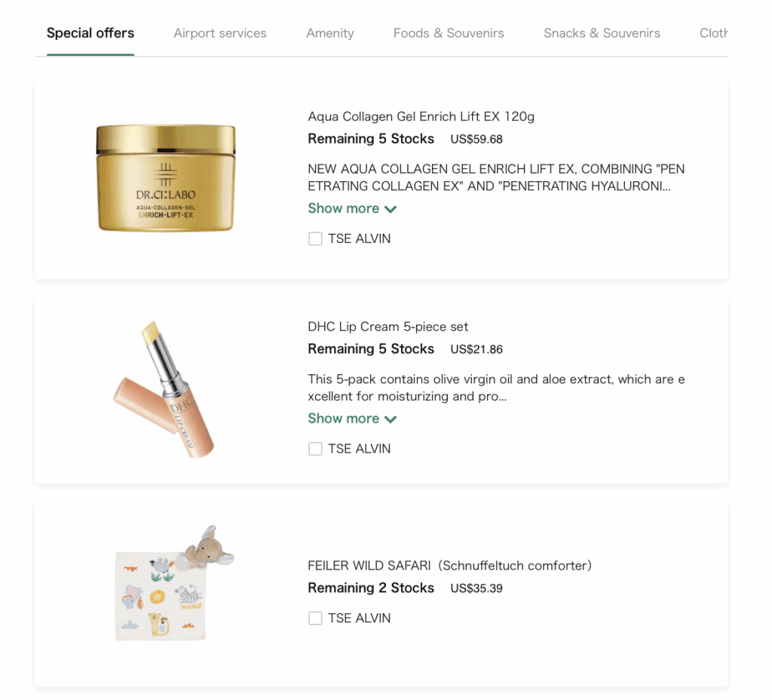Image resolution: width=772 pixels, height=700 pixels.
Task: Switch to Airport services tab
Action: click(219, 33)
